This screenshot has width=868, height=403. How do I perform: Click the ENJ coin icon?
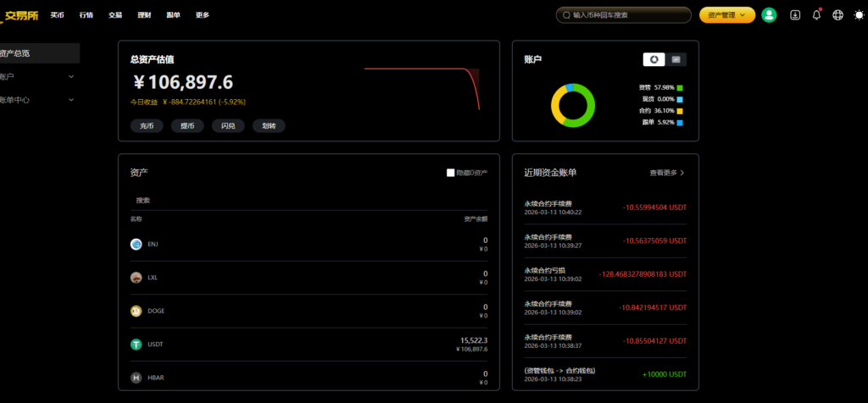point(136,245)
